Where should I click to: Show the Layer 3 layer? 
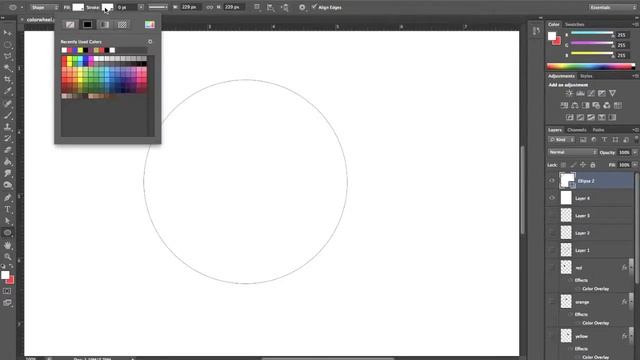click(x=552, y=216)
